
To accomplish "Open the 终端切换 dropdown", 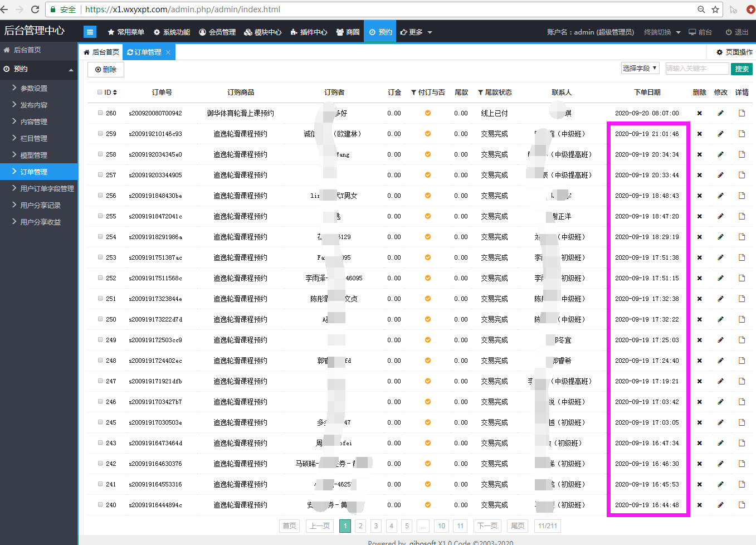I will pos(662,32).
